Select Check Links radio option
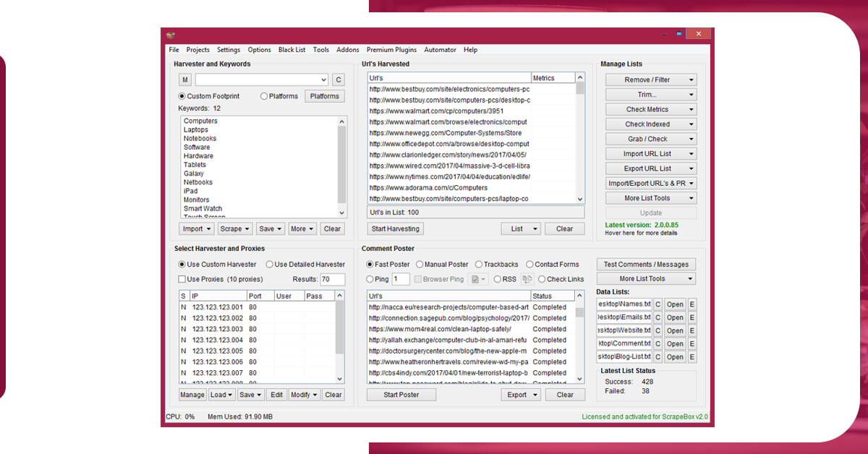This screenshot has width=868, height=454. click(542, 279)
